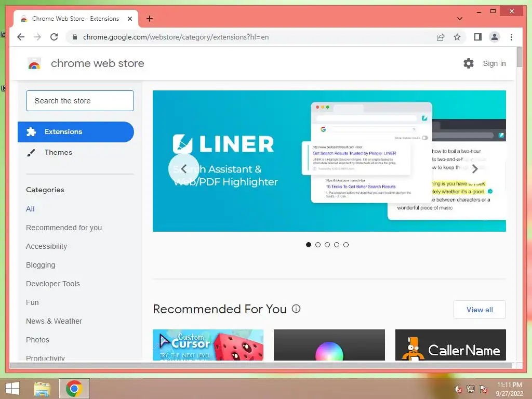
Task: Open the Custom Cursor extension card
Action: coord(208,345)
